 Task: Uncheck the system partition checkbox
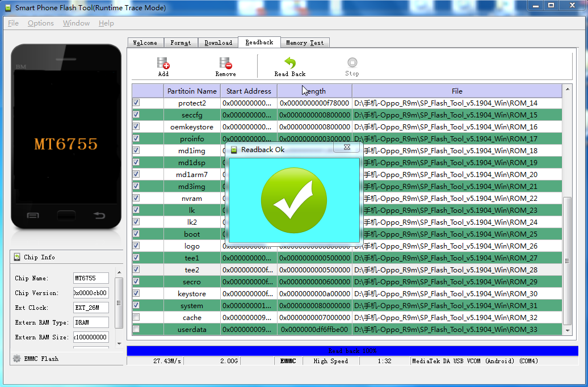coord(136,305)
